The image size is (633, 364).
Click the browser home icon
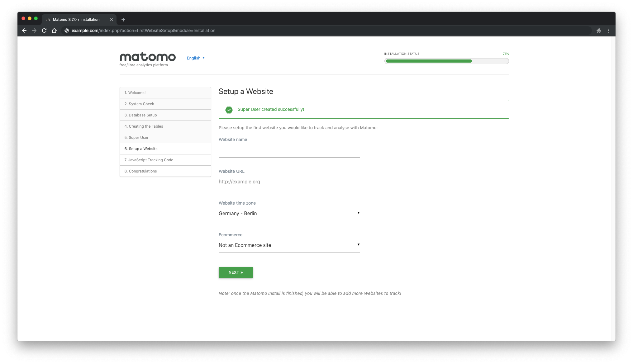(x=54, y=31)
